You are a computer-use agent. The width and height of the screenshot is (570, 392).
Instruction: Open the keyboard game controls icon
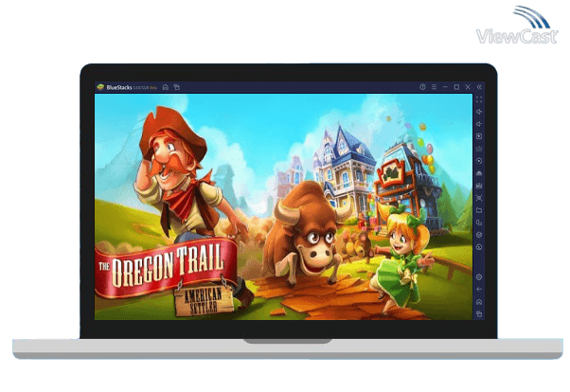click(x=479, y=149)
